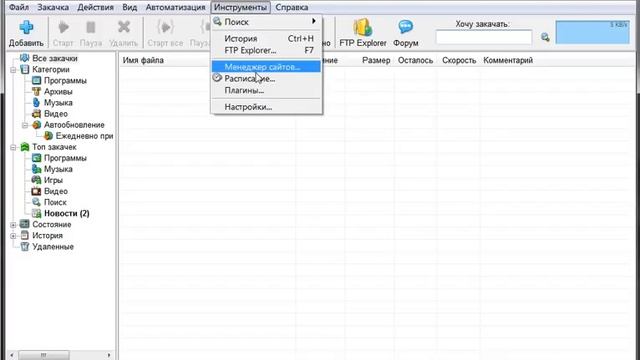Select the Категории tree node
This screenshot has height=360, width=640.
pos(51,69)
